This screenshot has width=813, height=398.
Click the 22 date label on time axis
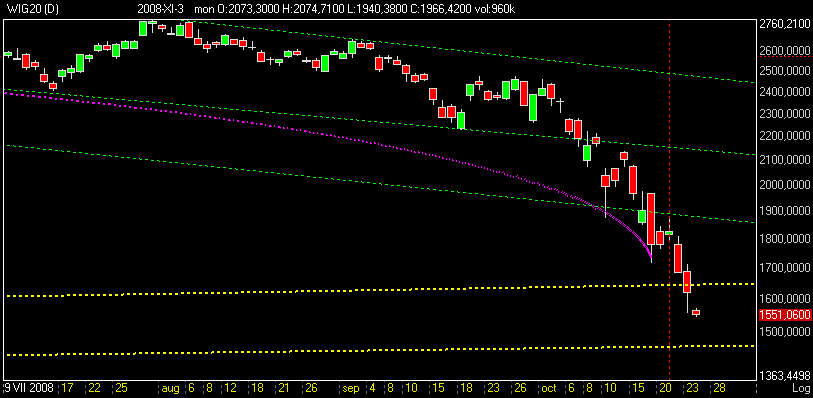(x=94, y=388)
